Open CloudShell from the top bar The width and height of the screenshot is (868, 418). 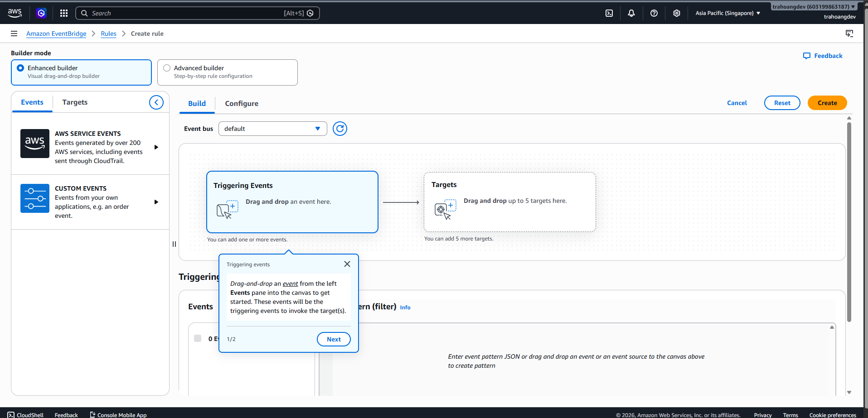(609, 13)
